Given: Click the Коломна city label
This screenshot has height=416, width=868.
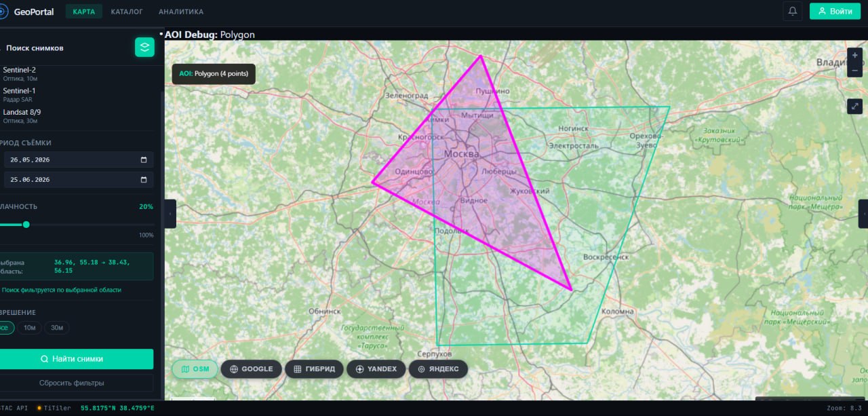Looking at the screenshot, I should (618, 311).
